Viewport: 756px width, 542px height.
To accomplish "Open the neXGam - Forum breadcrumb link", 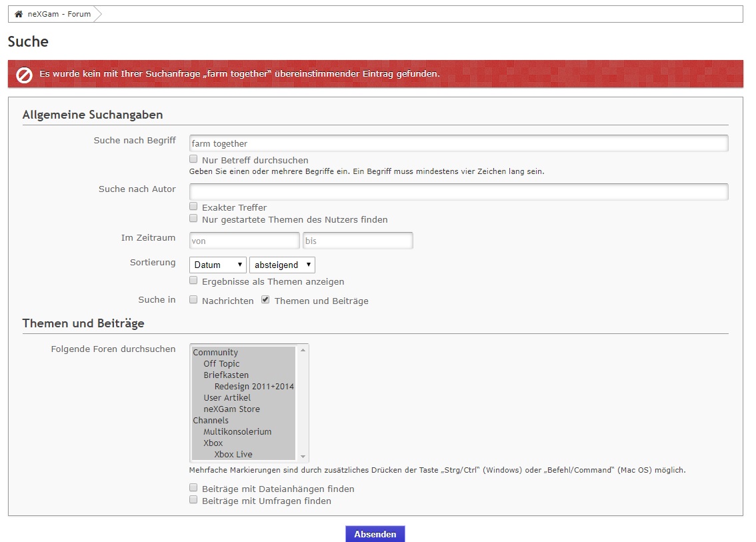I will [x=59, y=14].
